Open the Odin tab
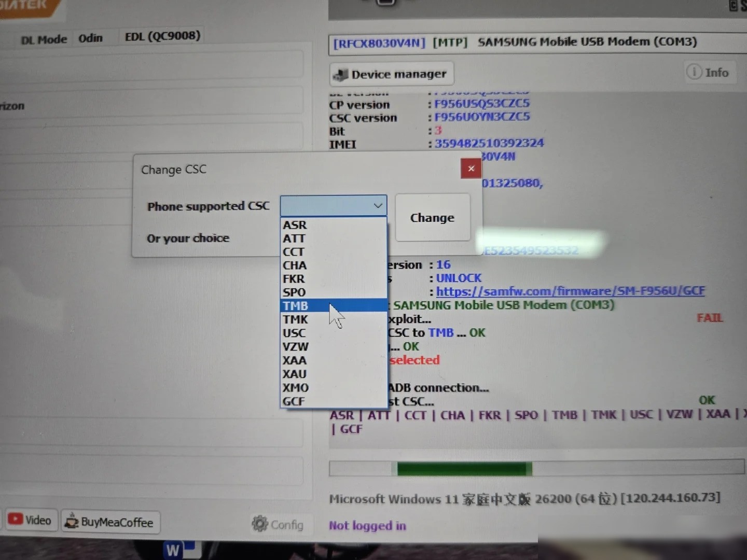The height and width of the screenshot is (560, 747). (91, 38)
